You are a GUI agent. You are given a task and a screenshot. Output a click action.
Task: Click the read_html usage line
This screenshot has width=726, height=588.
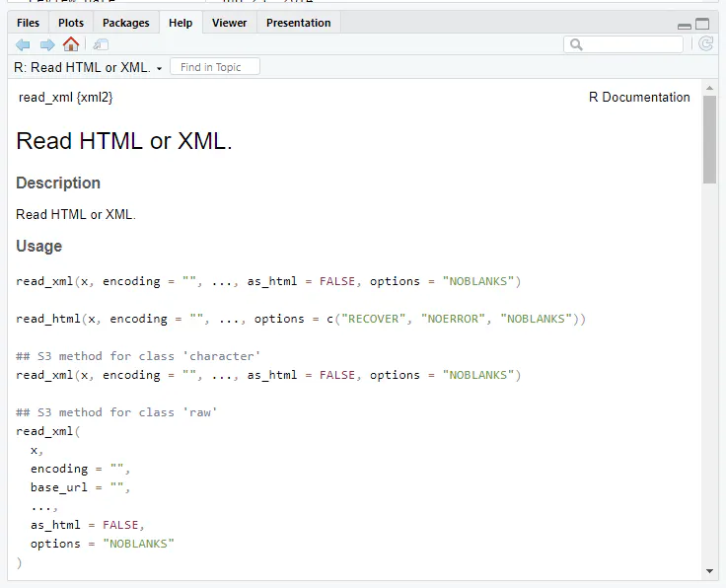click(301, 319)
